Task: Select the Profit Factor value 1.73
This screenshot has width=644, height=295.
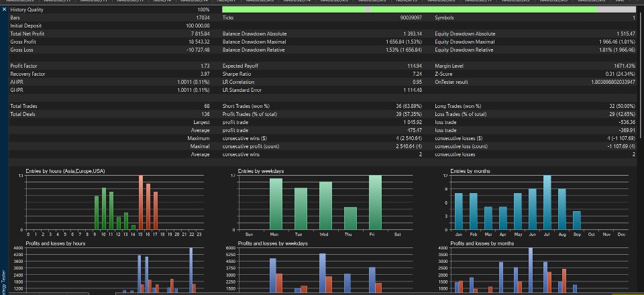Action: 205,66
